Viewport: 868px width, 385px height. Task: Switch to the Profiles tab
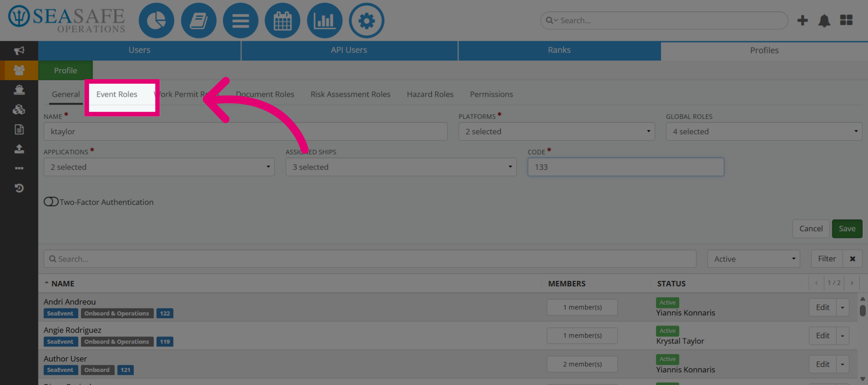[x=764, y=50]
